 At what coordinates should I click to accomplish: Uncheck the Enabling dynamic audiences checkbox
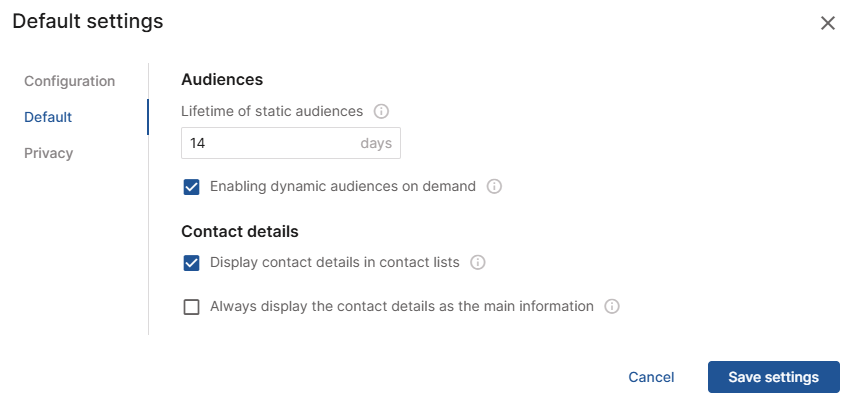pyautogui.click(x=192, y=187)
